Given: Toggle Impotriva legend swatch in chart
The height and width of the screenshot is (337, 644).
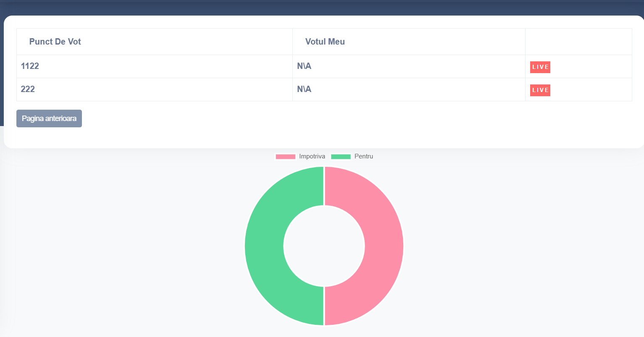Looking at the screenshot, I should pyautogui.click(x=286, y=157).
